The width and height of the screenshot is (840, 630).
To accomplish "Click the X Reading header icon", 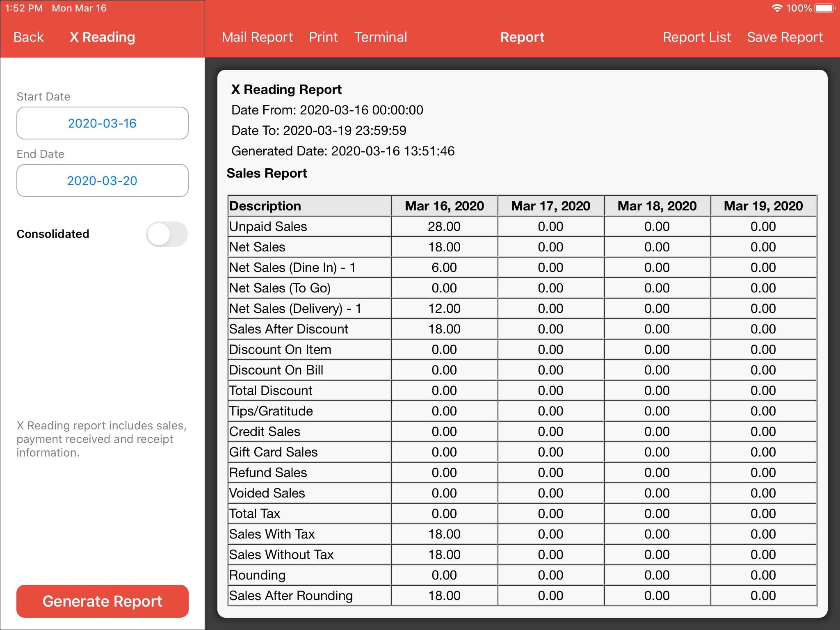I will (103, 37).
